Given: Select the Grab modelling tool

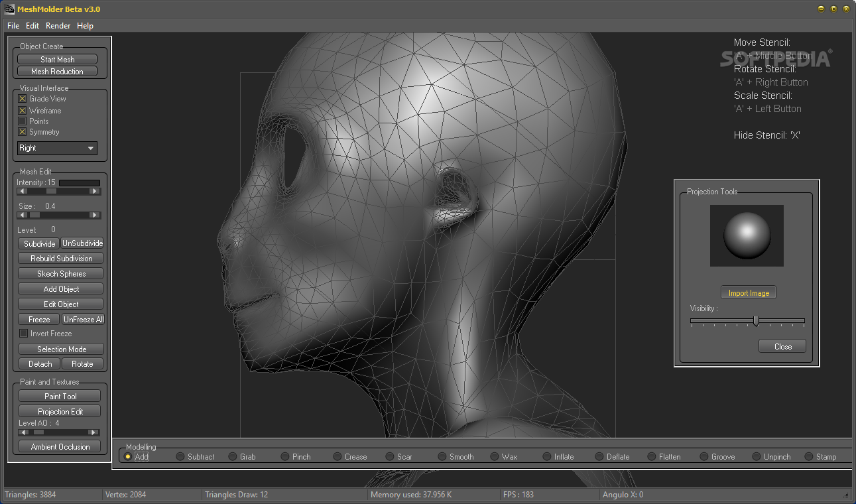Looking at the screenshot, I should [233, 456].
